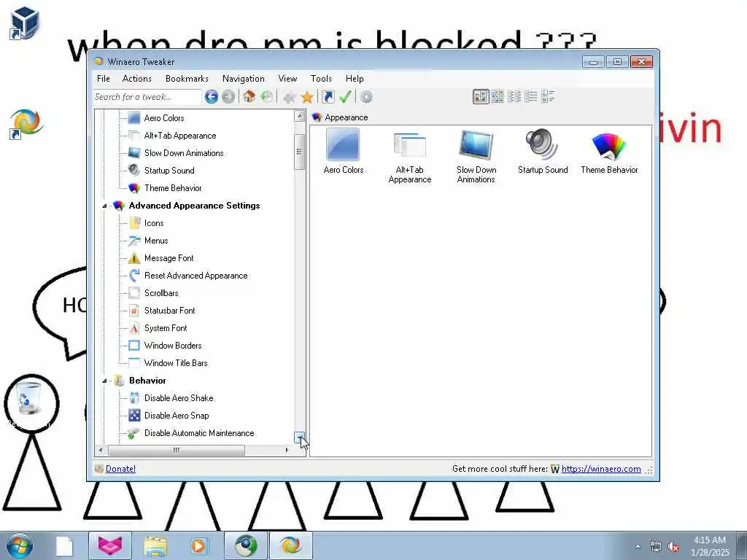This screenshot has height=560, width=747.
Task: Open the Tools menu
Action: 321,79
